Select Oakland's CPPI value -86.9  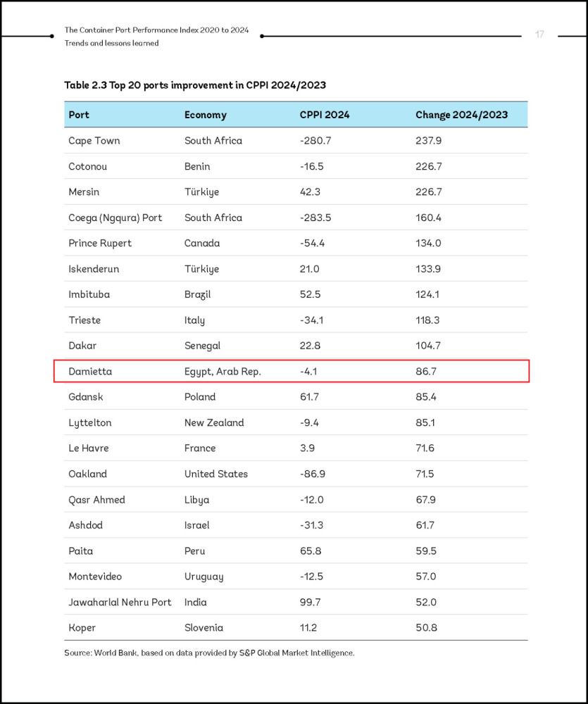[x=312, y=474]
